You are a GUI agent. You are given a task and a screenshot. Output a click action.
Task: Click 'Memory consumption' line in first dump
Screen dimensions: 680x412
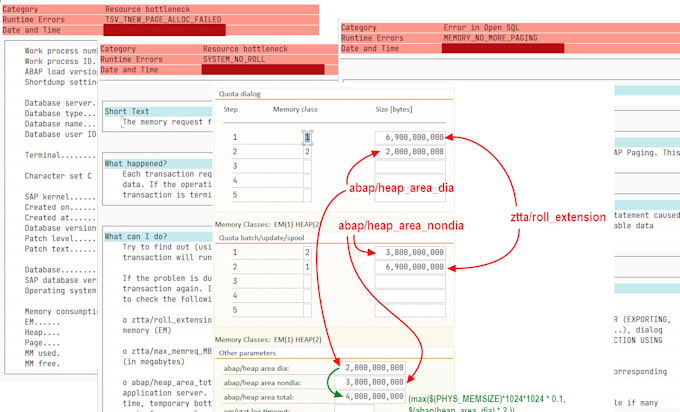(x=60, y=311)
